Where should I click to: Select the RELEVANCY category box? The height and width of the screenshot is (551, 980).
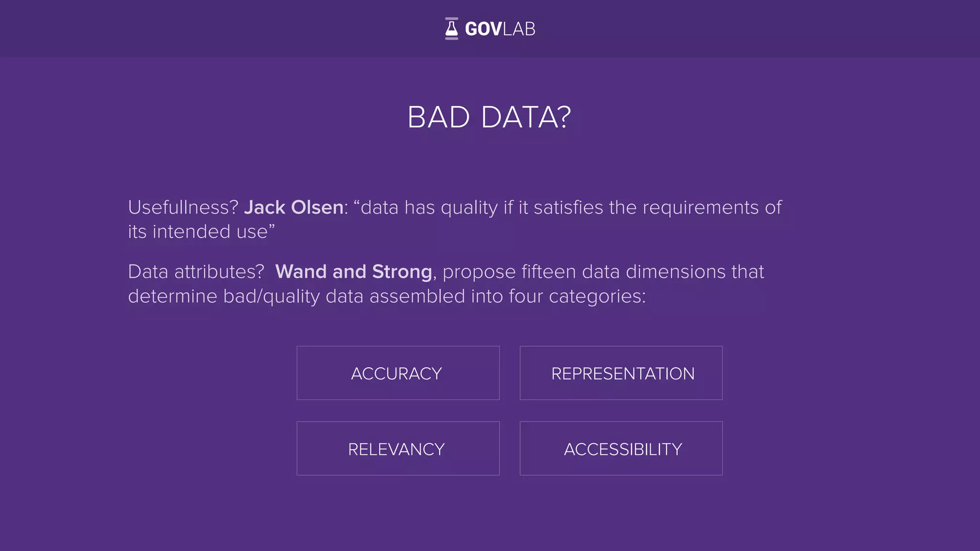(x=398, y=449)
